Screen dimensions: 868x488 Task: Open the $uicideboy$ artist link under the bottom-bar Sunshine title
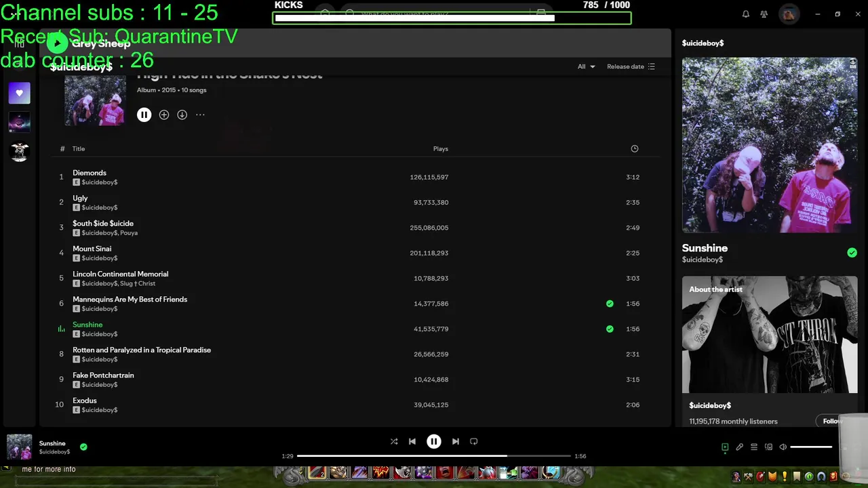coord(54,452)
